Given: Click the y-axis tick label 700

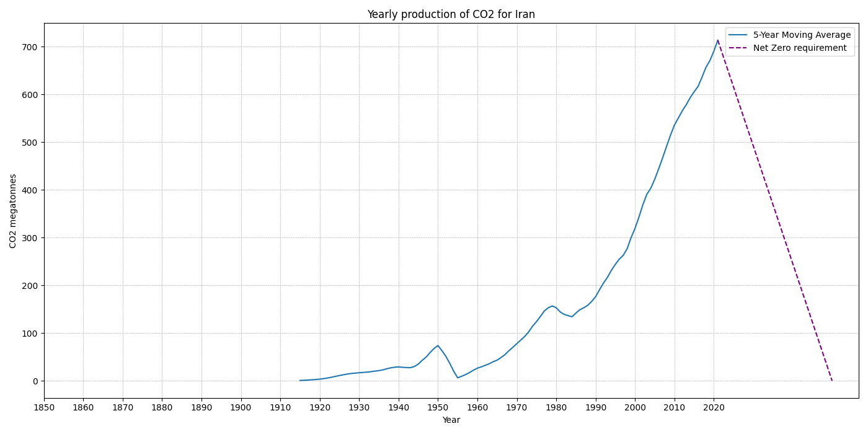Looking at the screenshot, I should [x=30, y=47].
